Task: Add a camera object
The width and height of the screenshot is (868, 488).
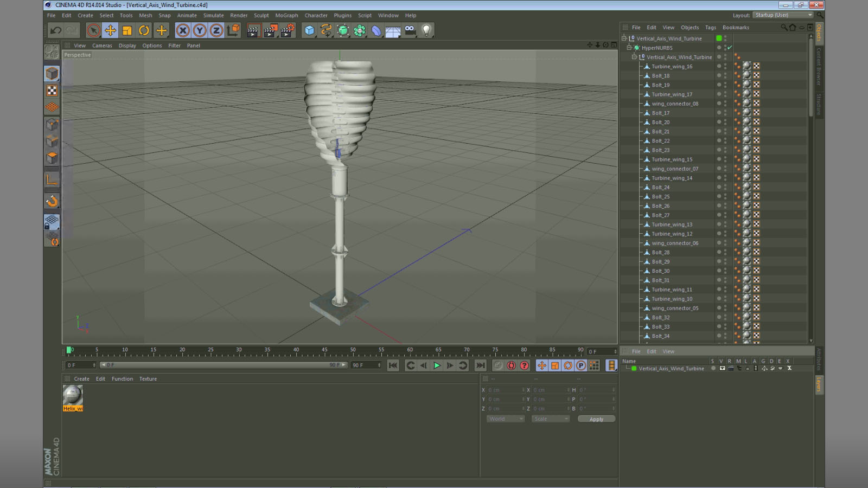Action: (x=410, y=30)
